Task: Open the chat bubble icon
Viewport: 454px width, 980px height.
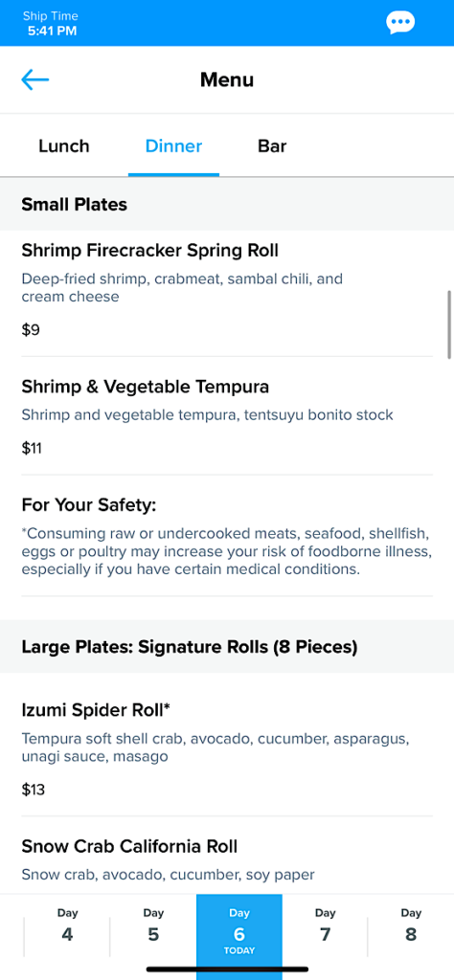Action: tap(400, 23)
